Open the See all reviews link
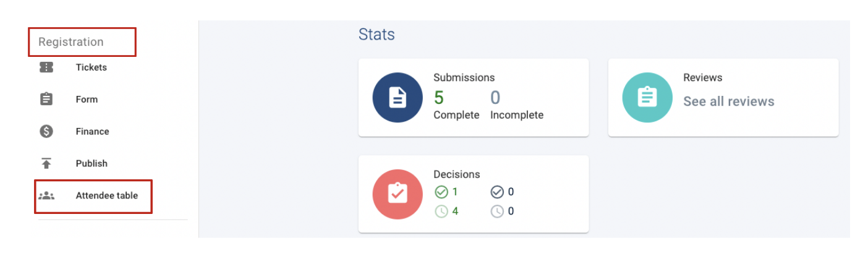The width and height of the screenshot is (868, 256). point(729,101)
